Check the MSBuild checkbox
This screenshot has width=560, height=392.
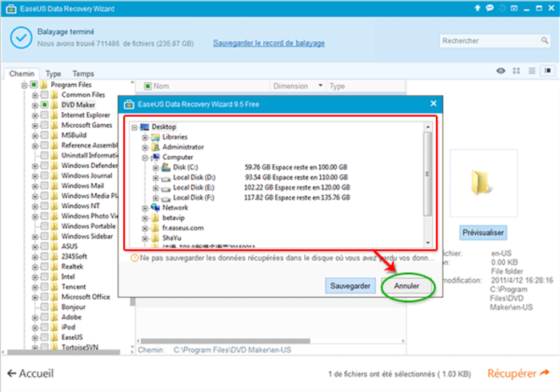click(x=44, y=135)
